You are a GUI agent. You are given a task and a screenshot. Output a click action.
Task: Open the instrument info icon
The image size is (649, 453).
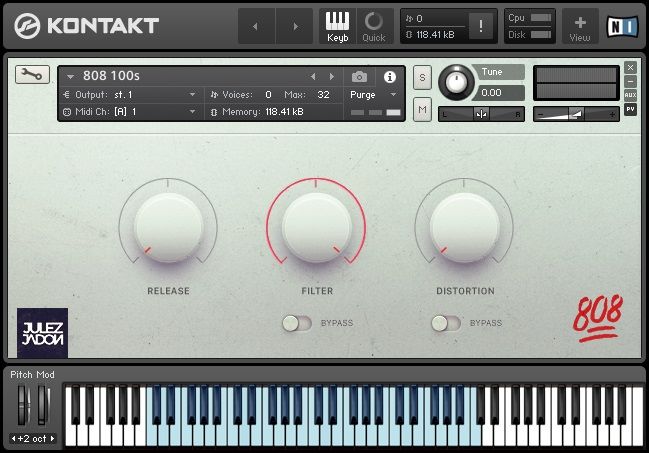coord(390,76)
